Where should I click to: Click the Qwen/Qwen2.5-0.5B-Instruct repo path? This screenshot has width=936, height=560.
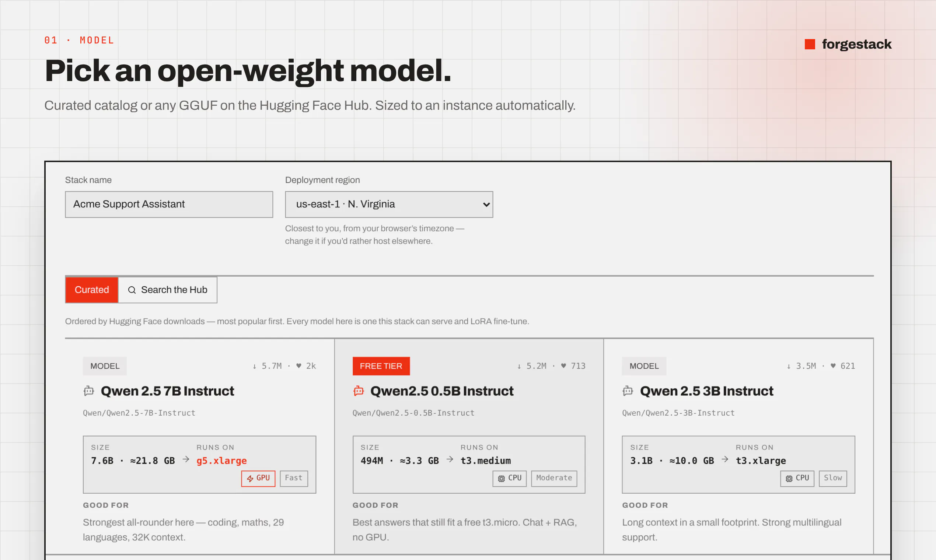[413, 413]
